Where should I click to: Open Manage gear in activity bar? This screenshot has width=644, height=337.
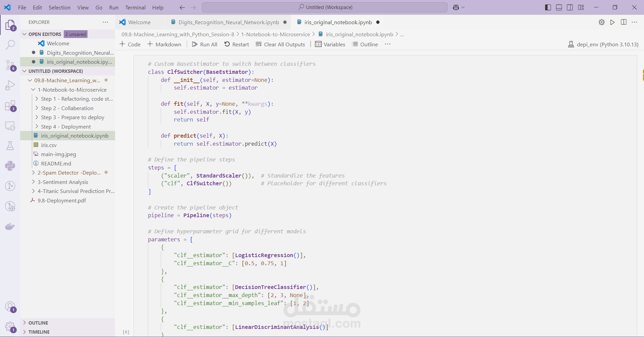[10, 327]
